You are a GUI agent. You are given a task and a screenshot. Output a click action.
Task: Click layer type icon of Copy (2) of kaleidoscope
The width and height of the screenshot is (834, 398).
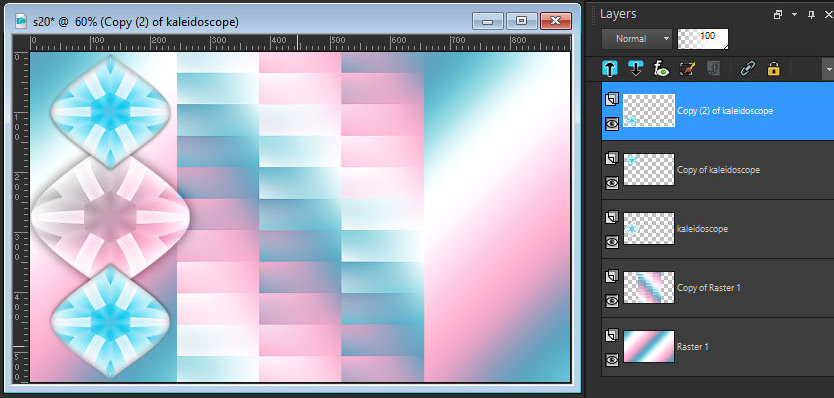click(x=612, y=99)
